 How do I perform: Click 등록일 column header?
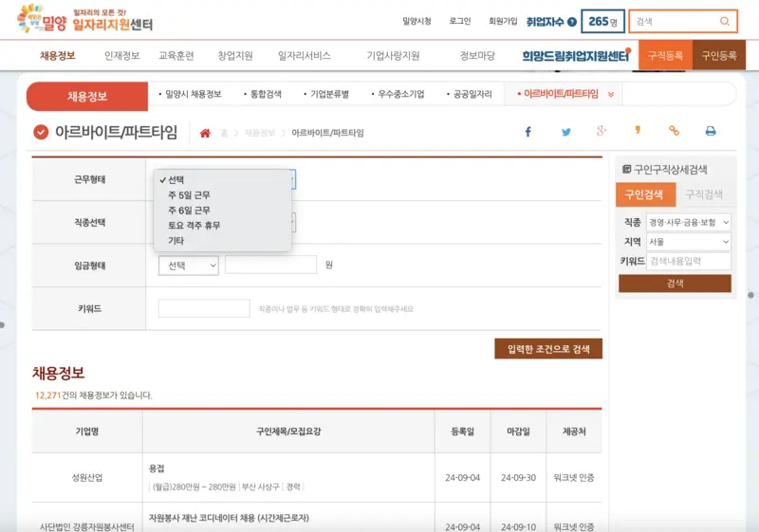tap(462, 431)
